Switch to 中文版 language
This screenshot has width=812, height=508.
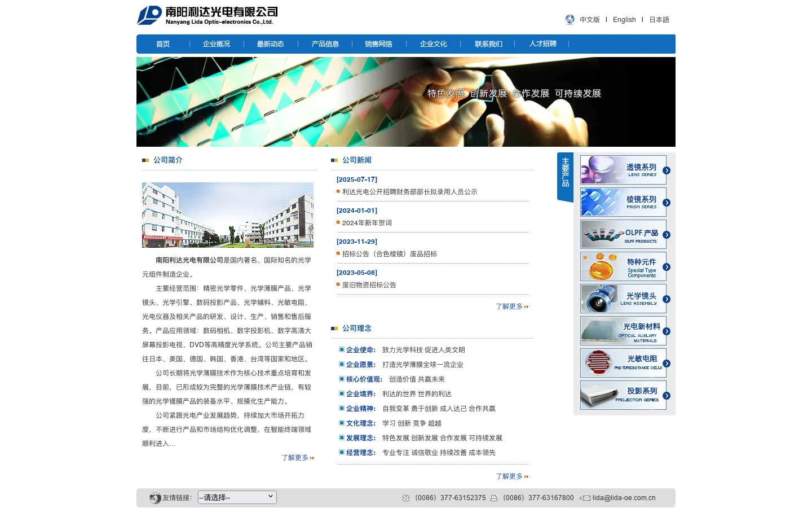tap(590, 20)
